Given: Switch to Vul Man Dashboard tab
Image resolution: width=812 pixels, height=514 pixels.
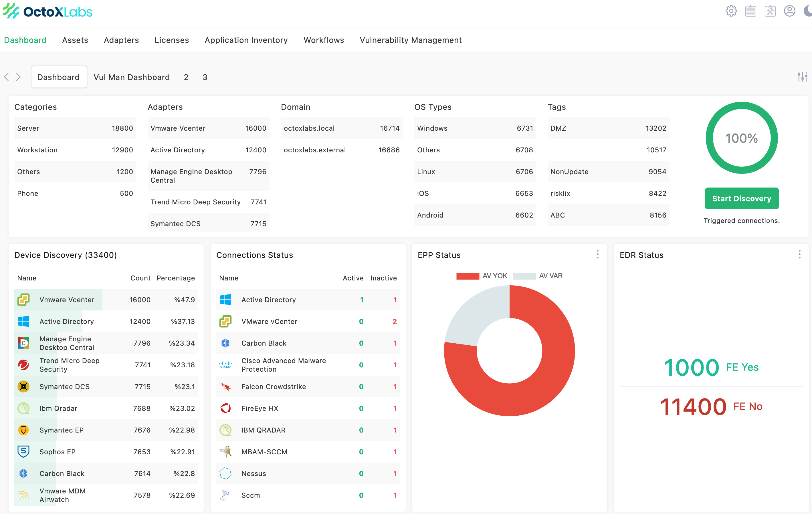Looking at the screenshot, I should (x=132, y=77).
